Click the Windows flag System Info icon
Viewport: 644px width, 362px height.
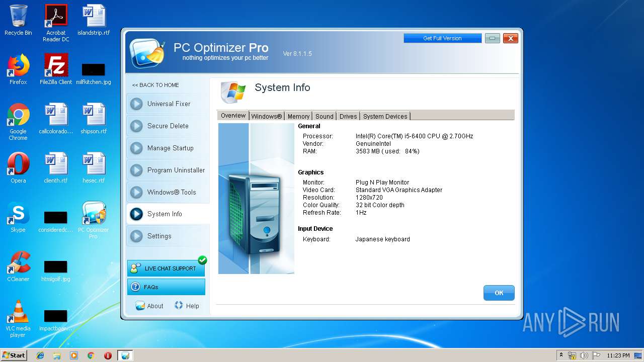pos(233,92)
